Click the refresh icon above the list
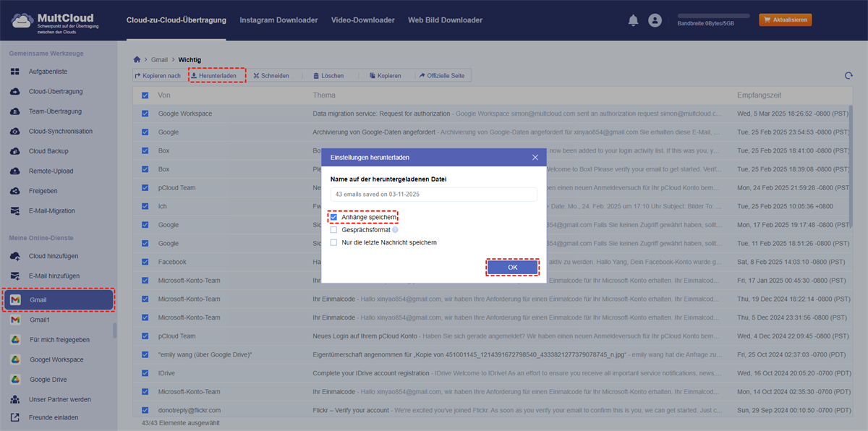Viewport: 868px width, 431px height. 848,76
